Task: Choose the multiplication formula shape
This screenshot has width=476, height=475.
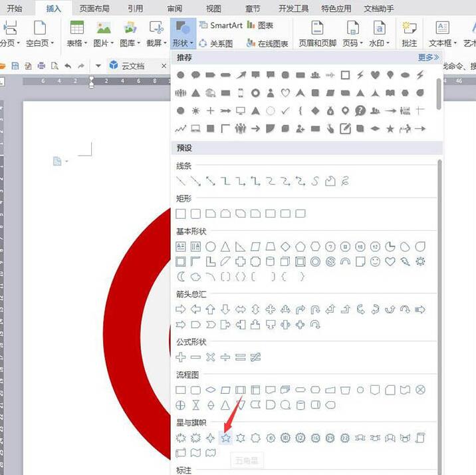Action: tap(210, 357)
